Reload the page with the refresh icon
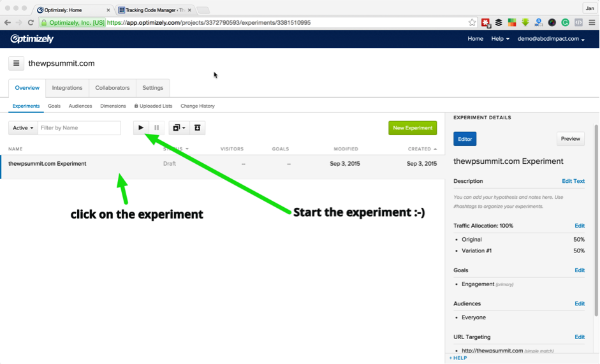Image resolution: width=600 pixels, height=364 pixels. pyautogui.click(x=31, y=22)
